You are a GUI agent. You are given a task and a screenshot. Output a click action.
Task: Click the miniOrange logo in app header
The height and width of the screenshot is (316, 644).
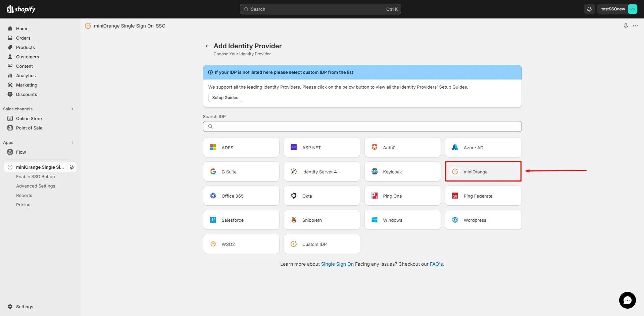tap(88, 26)
